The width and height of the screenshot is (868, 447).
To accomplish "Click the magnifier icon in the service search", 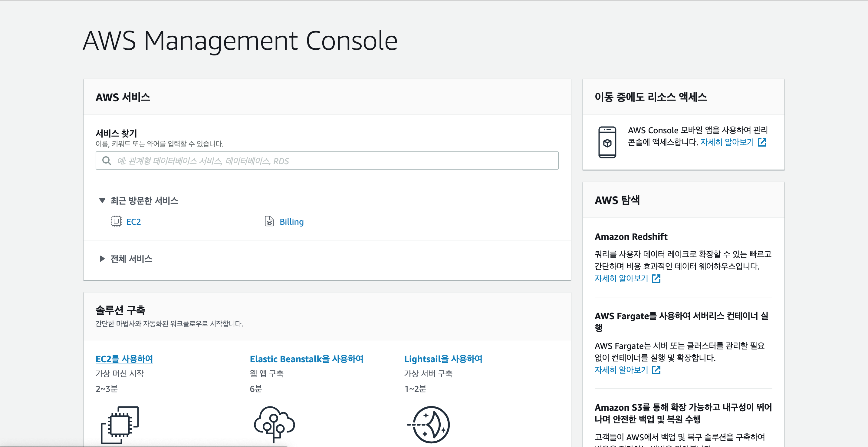I will tap(107, 161).
